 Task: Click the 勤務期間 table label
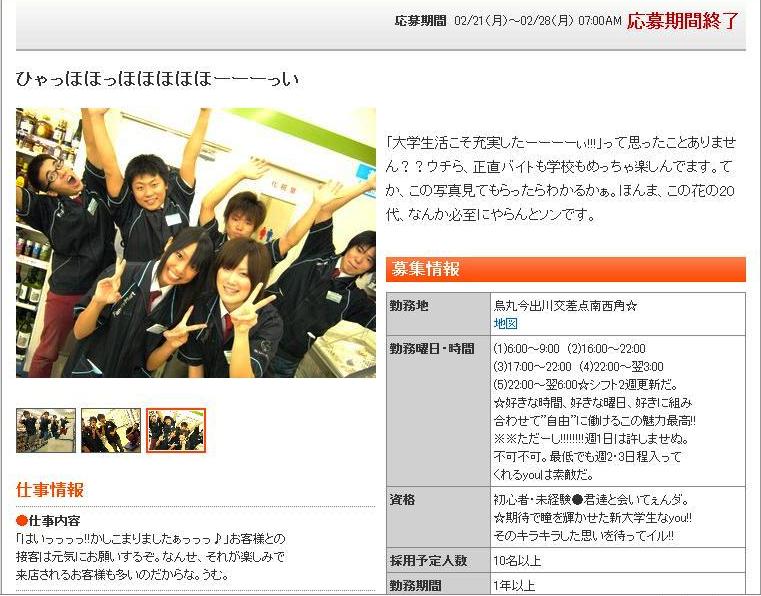coord(416,585)
